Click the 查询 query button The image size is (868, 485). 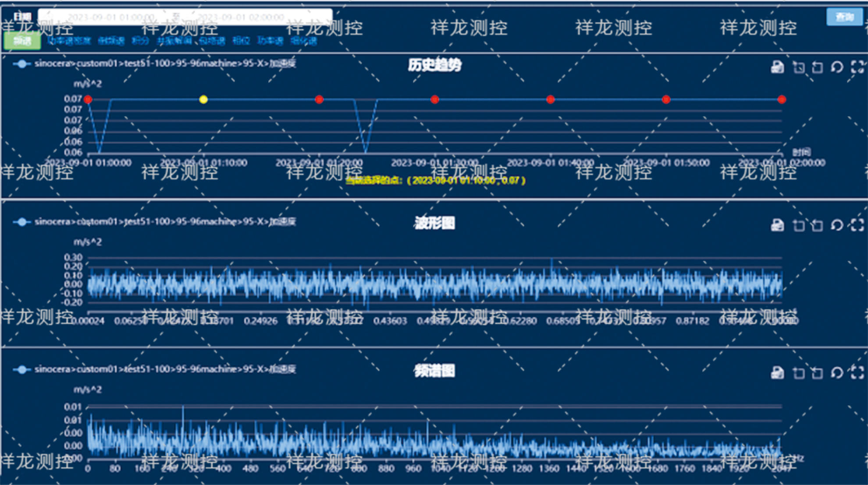click(x=844, y=17)
